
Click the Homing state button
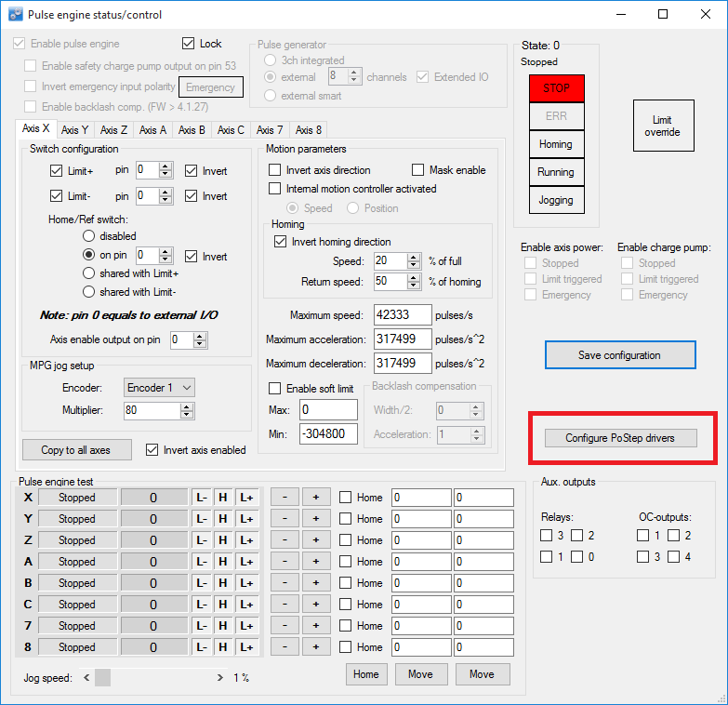tap(557, 144)
